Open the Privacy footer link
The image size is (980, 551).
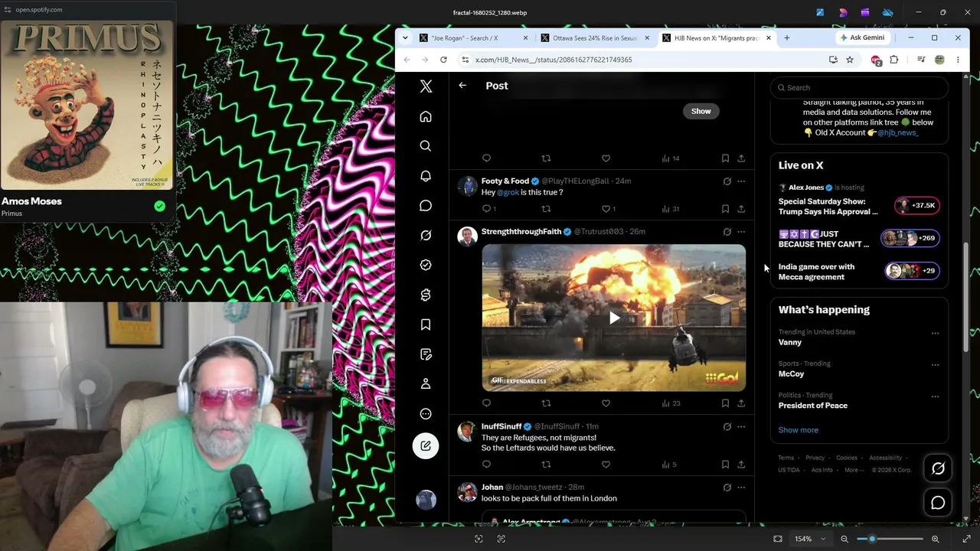point(815,458)
